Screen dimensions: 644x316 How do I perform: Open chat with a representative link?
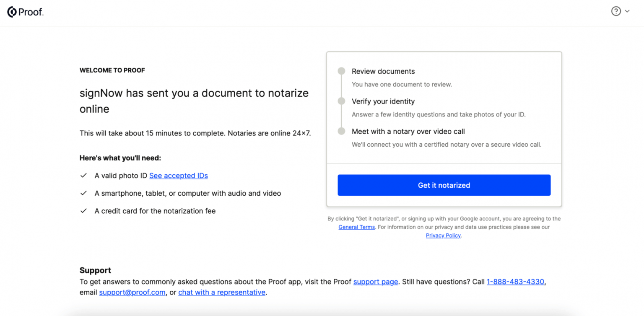point(222,293)
